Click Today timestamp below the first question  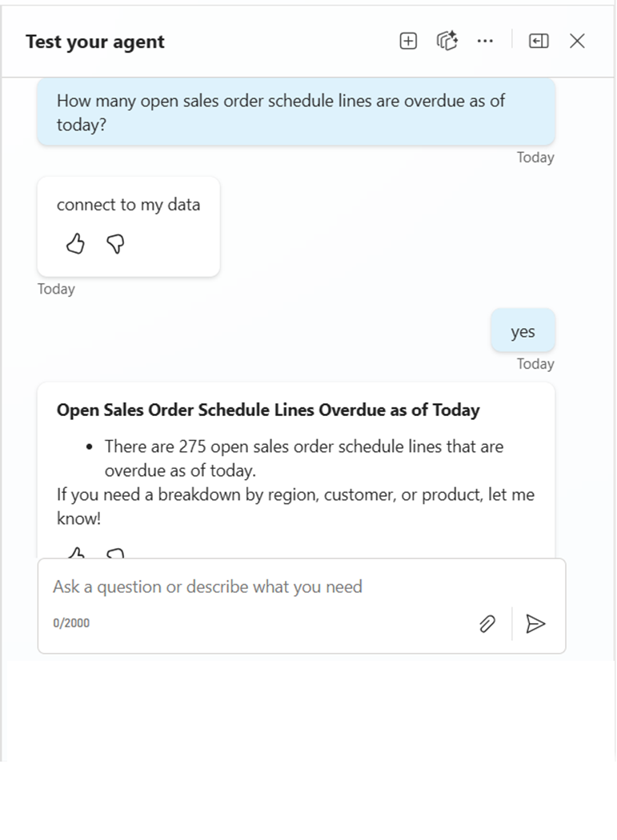tap(535, 158)
